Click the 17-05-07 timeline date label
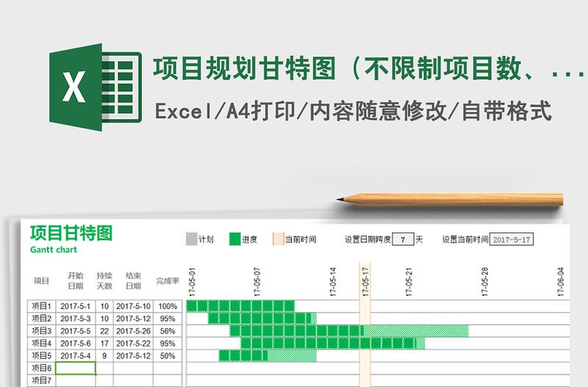 [x=257, y=282]
